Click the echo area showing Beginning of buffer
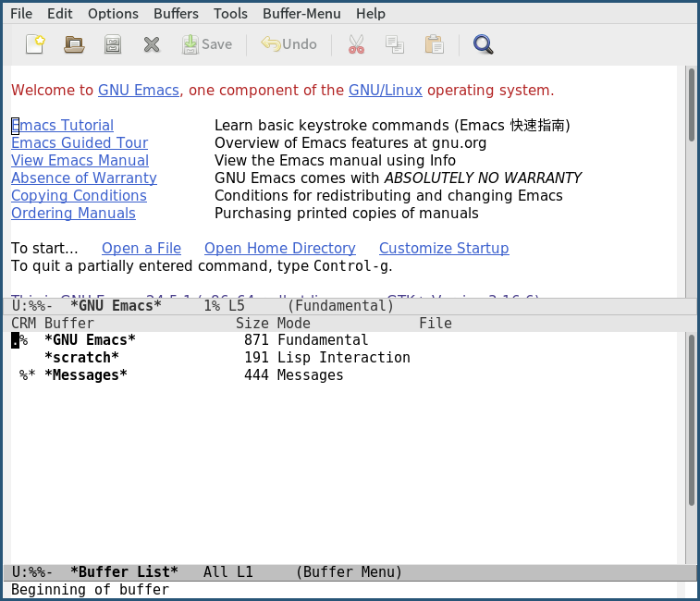Viewport: 700px width, 601px height. tap(343, 590)
